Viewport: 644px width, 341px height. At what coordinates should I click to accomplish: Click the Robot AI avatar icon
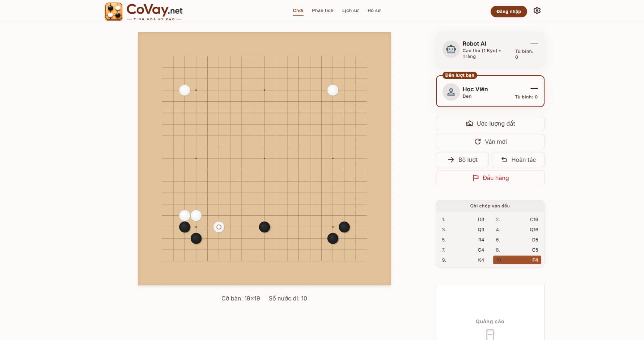(x=451, y=49)
